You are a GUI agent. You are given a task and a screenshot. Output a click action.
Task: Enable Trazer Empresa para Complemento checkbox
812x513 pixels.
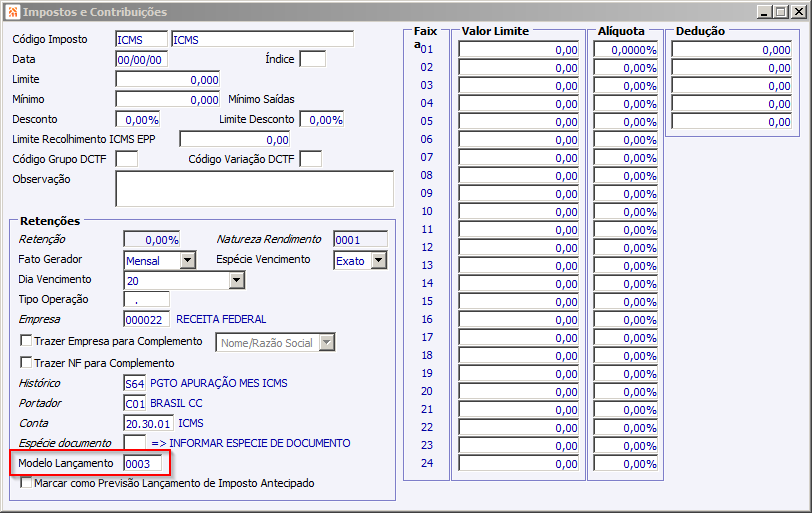point(26,341)
